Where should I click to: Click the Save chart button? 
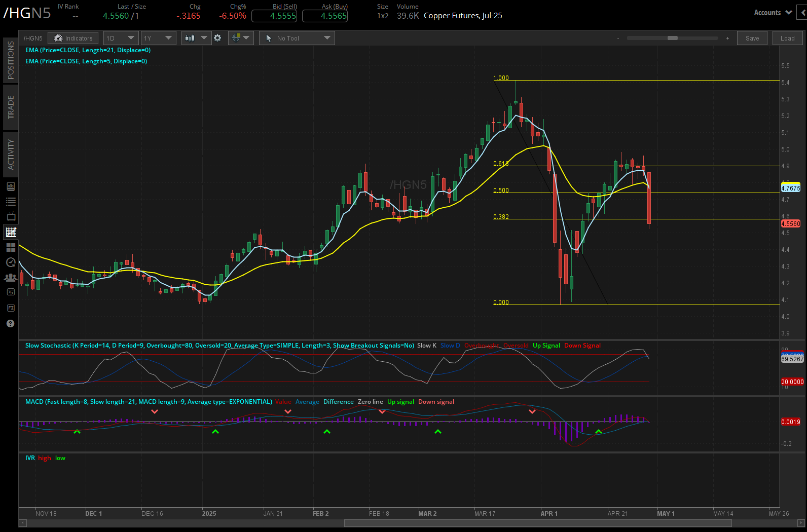click(752, 38)
